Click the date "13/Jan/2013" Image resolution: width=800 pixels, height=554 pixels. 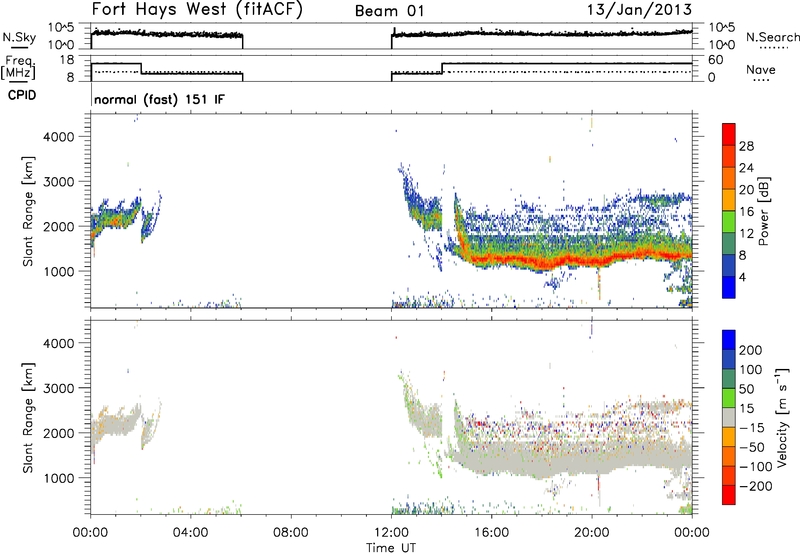(640, 10)
